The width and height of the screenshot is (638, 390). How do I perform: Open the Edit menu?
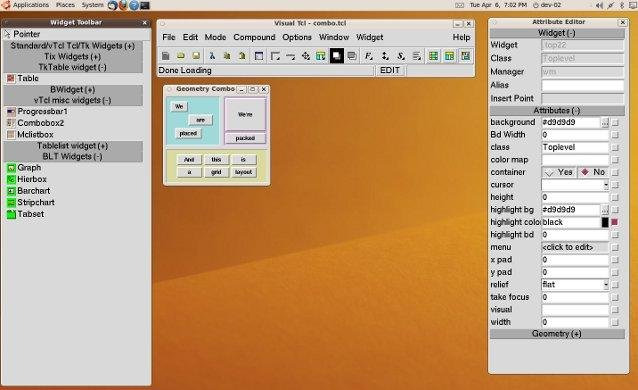click(x=190, y=37)
